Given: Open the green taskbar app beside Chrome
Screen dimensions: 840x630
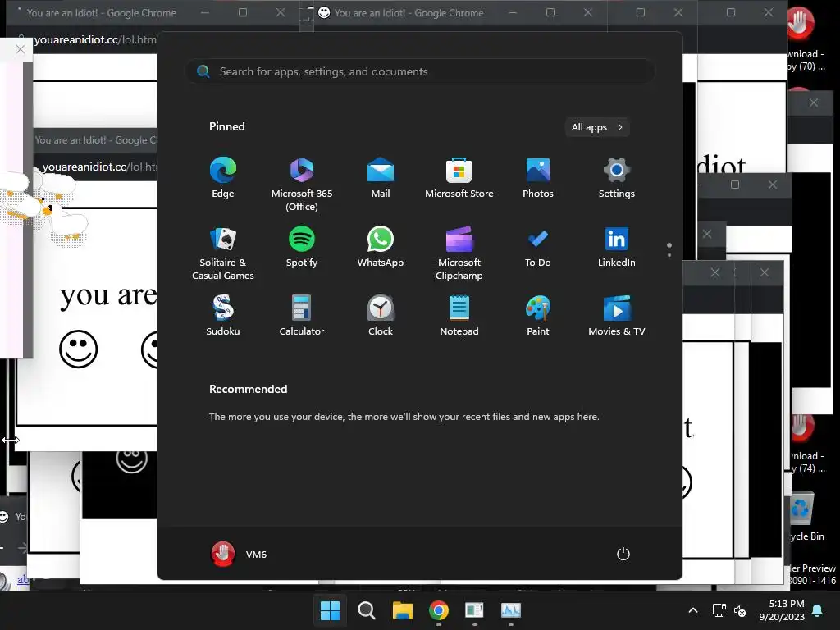Looking at the screenshot, I should [x=475, y=610].
